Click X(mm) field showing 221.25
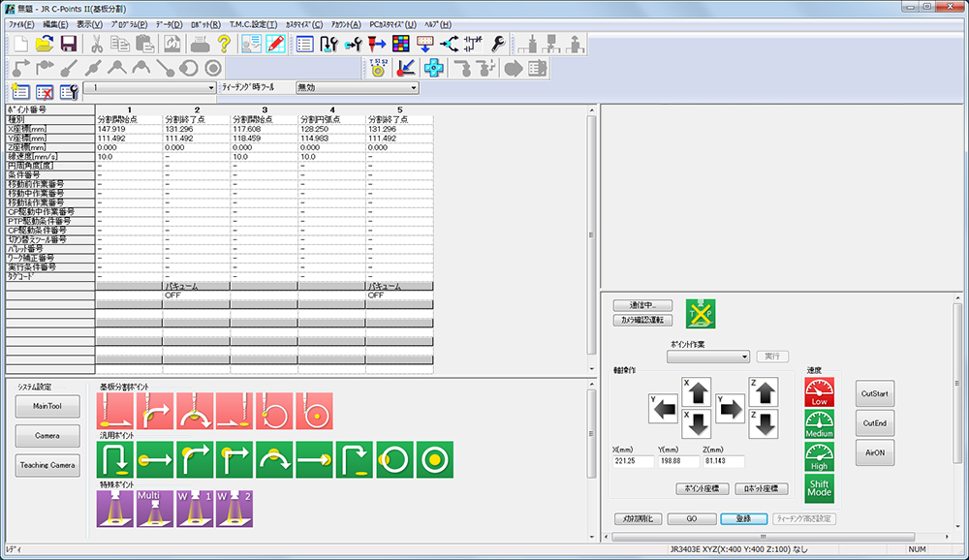Viewport: 969px width, 560px height. pyautogui.click(x=633, y=461)
